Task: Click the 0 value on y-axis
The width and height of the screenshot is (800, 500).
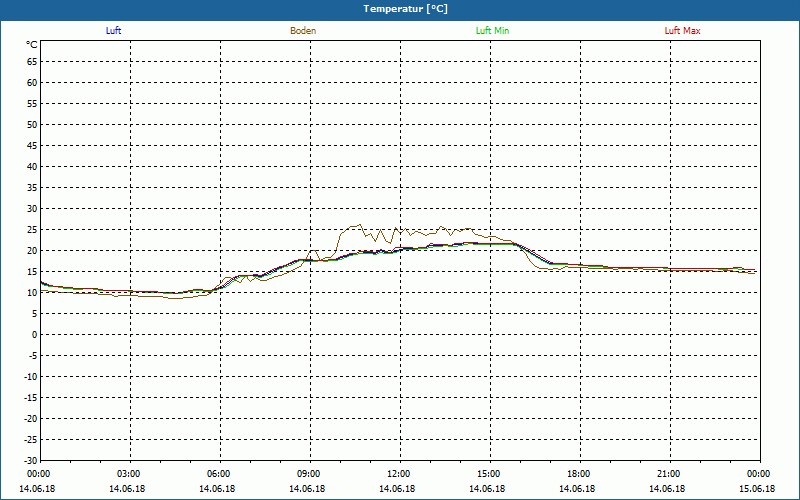Action: click(x=35, y=335)
